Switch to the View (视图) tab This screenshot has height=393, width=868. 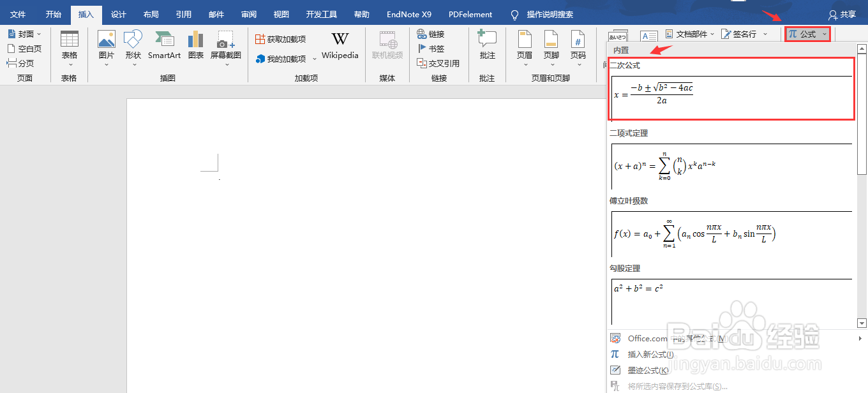click(281, 14)
